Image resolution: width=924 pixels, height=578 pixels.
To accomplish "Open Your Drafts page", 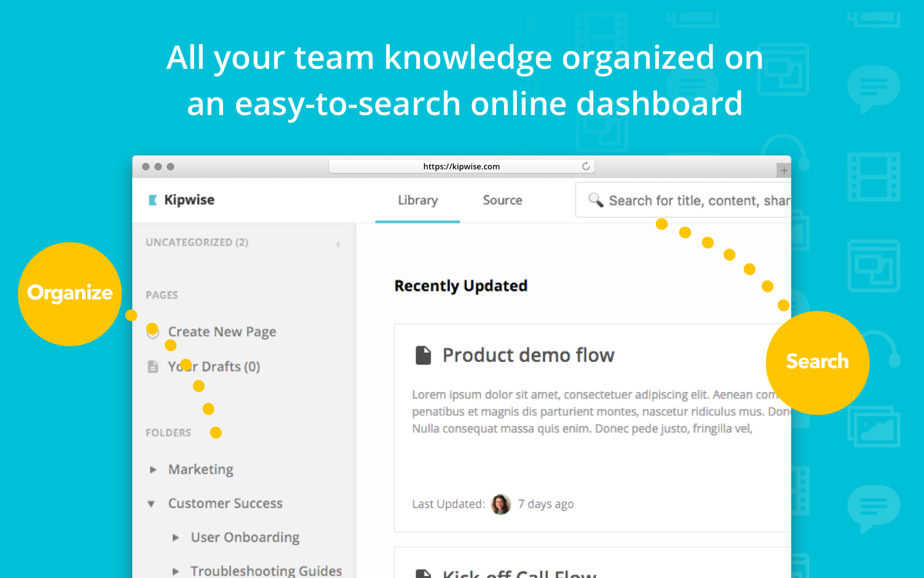I will pyautogui.click(x=213, y=366).
